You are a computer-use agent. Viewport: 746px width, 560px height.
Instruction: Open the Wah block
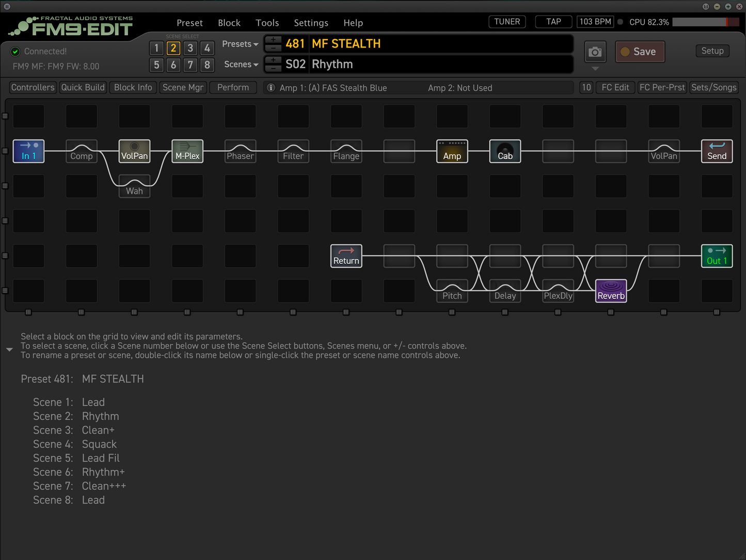(x=134, y=186)
